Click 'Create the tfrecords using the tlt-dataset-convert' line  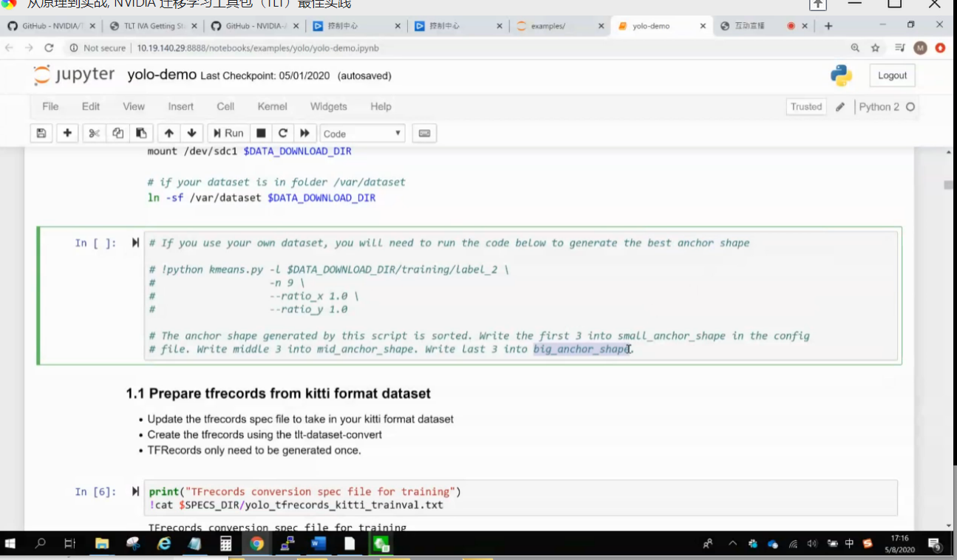[265, 434]
